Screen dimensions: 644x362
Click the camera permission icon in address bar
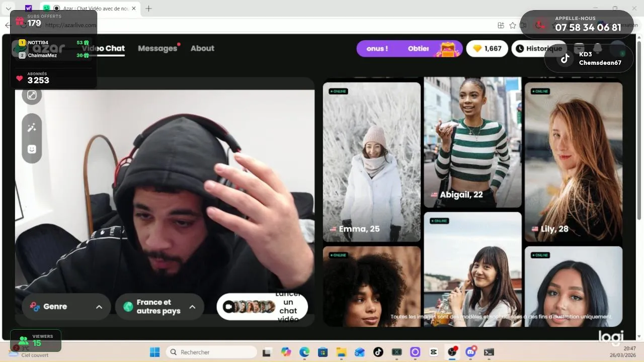[x=524, y=25]
